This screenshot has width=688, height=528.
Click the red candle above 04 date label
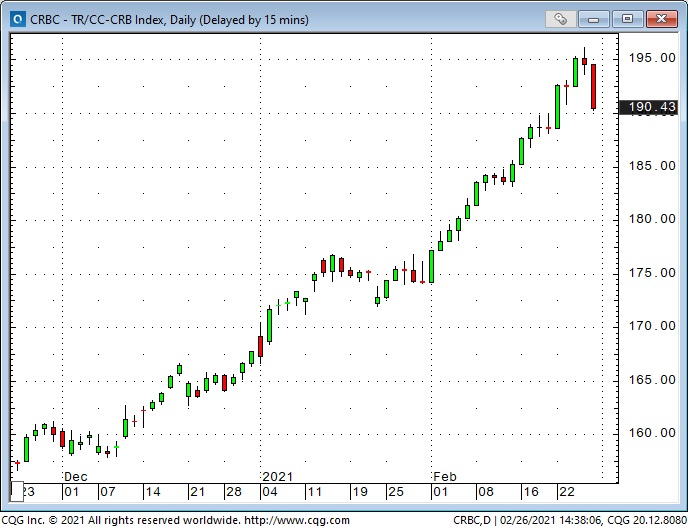[x=260, y=346]
